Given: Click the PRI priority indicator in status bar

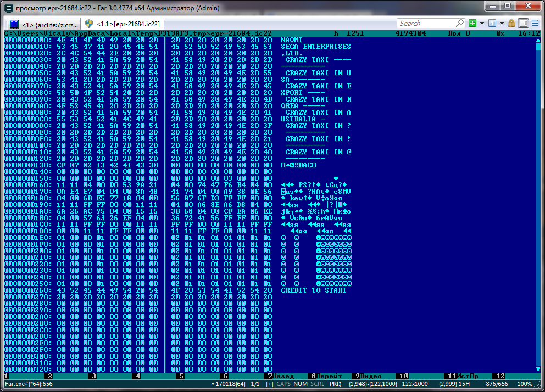Looking at the screenshot, I should 335,384.
